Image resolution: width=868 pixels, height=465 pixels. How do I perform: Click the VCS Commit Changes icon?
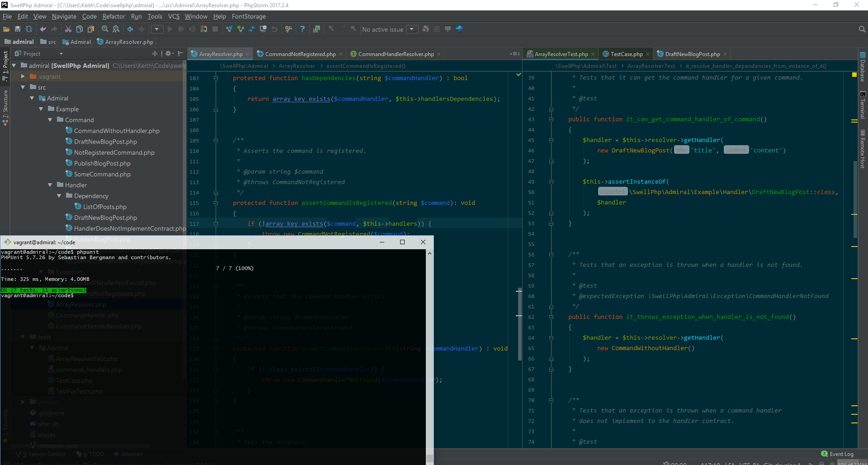(241, 29)
